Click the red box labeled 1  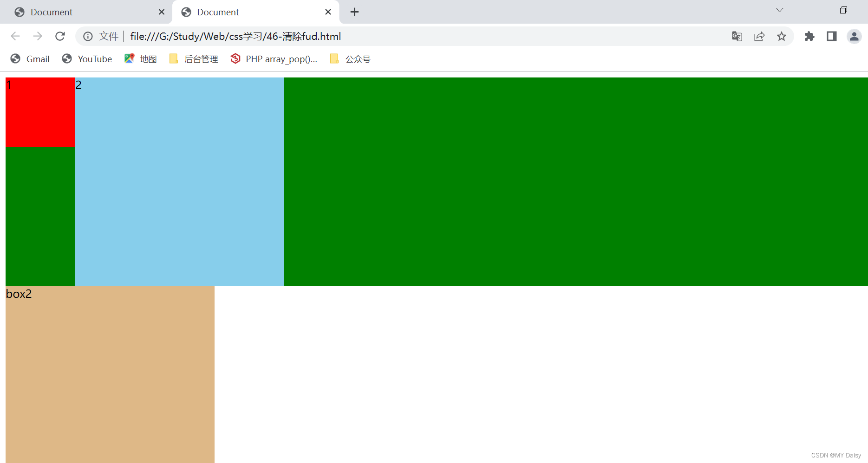coord(40,112)
